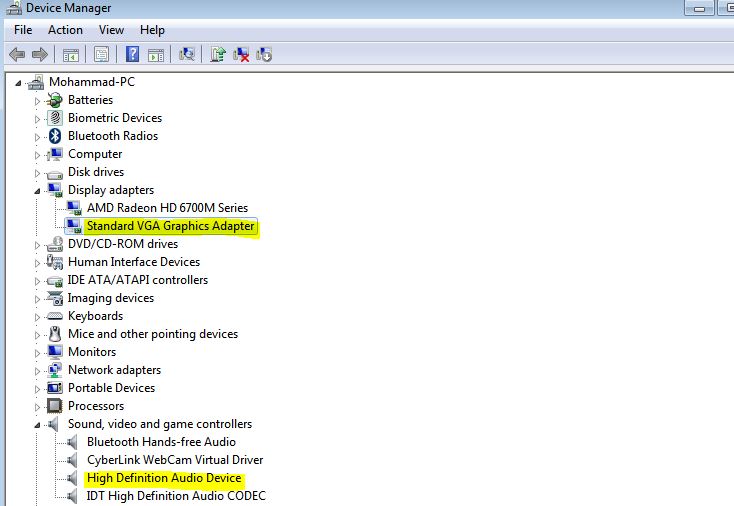Minimize the Device Manager window

(699, 8)
